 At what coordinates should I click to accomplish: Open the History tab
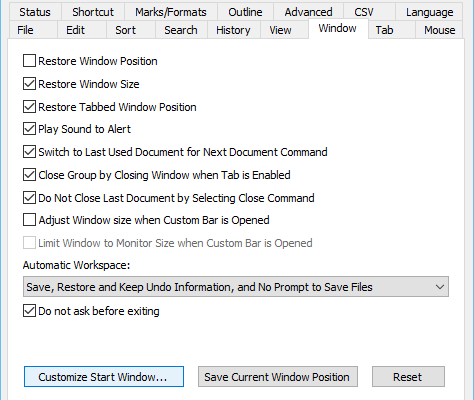[233, 30]
